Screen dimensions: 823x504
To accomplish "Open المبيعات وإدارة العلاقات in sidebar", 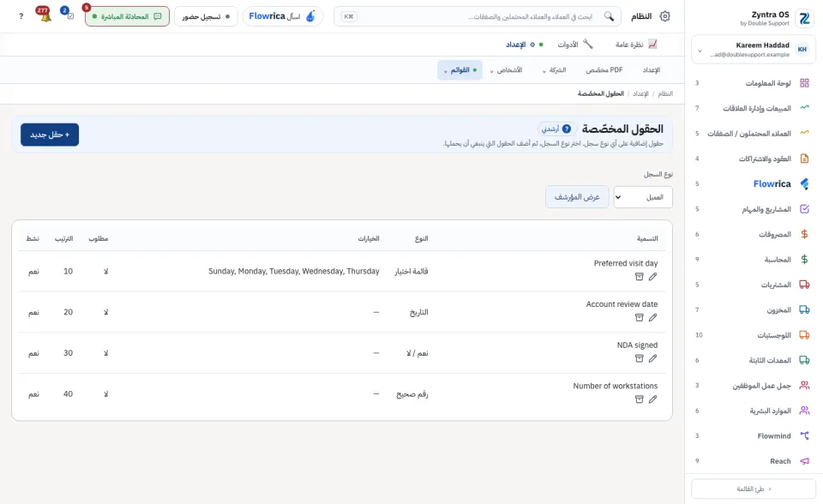I will pos(753,108).
